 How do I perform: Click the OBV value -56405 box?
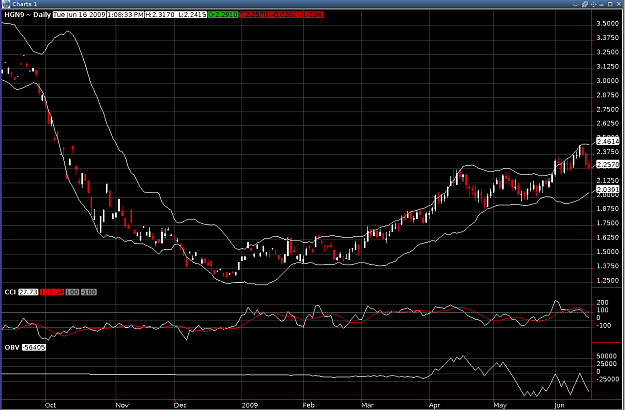pos(33,347)
